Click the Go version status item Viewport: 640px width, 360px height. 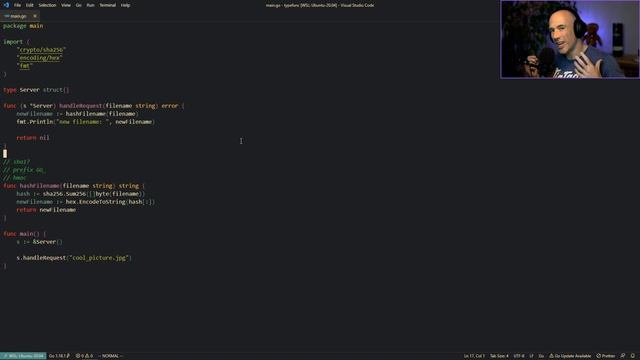59,356
